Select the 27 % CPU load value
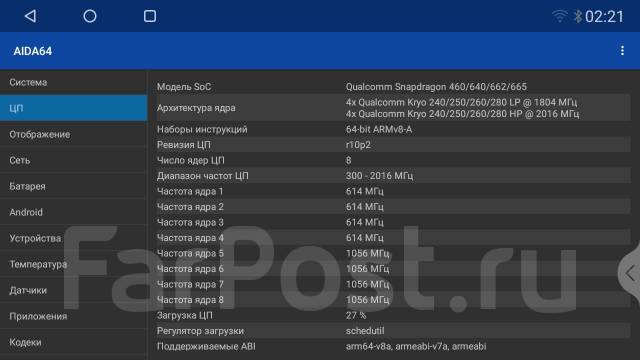Image resolution: width=640 pixels, height=360 pixels. [356, 316]
